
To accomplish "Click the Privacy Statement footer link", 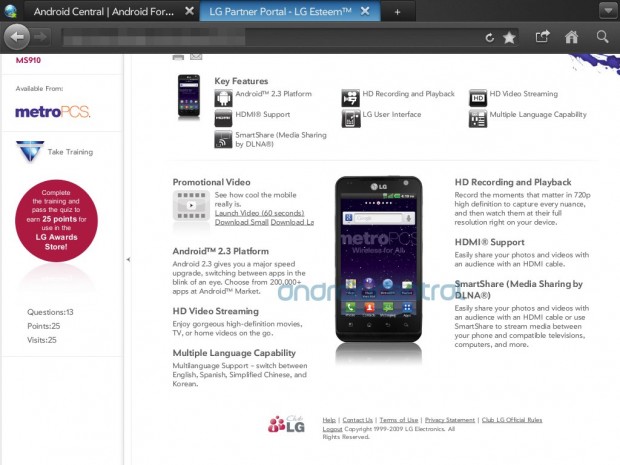I will [x=450, y=420].
